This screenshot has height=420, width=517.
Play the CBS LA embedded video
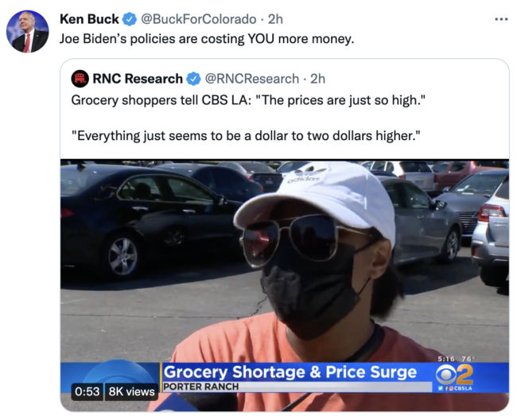click(x=285, y=285)
